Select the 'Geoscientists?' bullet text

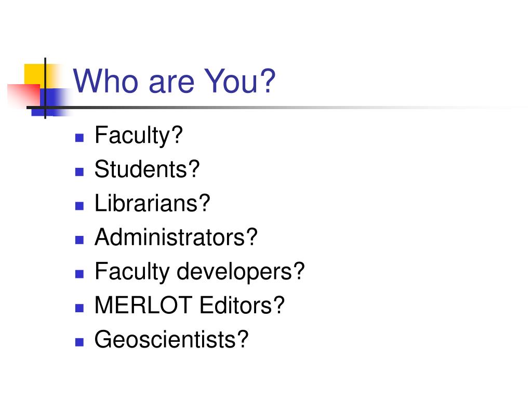[171, 339]
